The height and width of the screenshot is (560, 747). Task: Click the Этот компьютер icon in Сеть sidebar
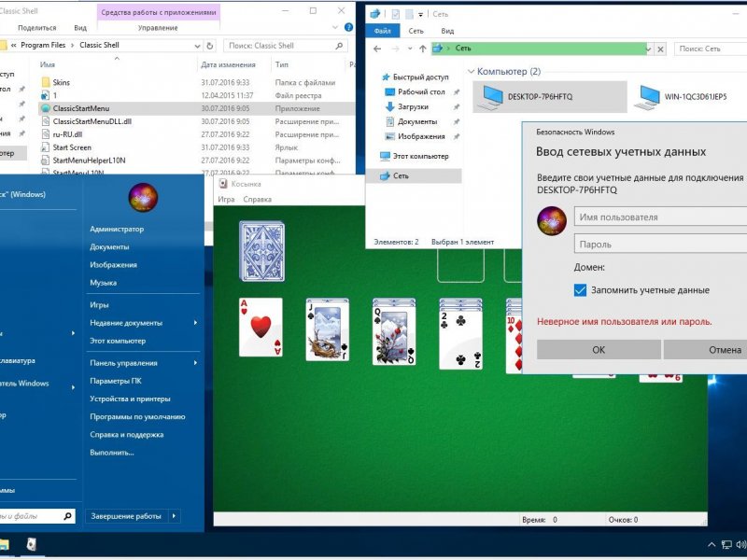tap(385, 156)
